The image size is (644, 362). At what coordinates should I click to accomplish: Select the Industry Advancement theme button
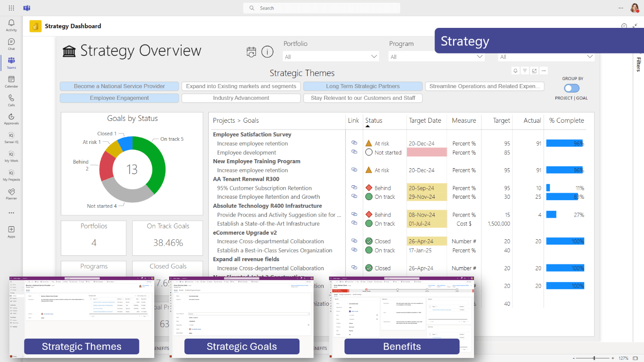click(241, 98)
